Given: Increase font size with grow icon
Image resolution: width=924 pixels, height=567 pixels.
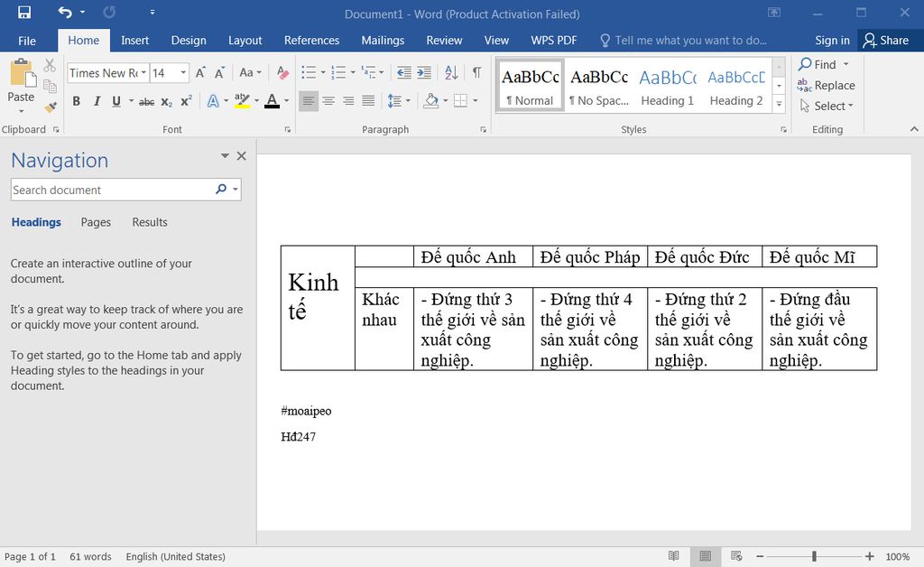Looking at the screenshot, I should tap(200, 72).
